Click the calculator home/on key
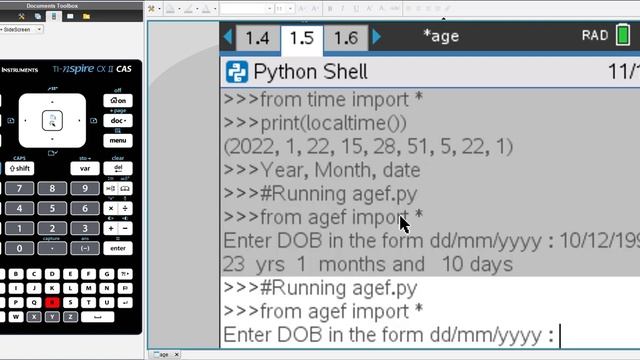 click(118, 100)
